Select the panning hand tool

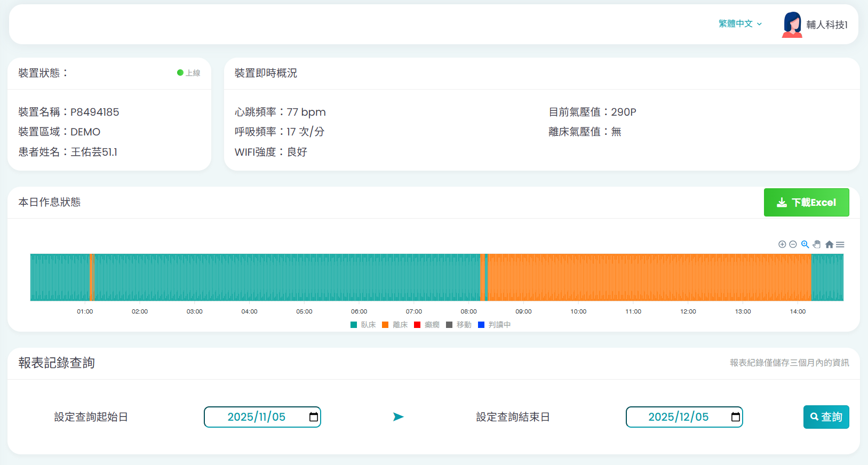point(817,244)
